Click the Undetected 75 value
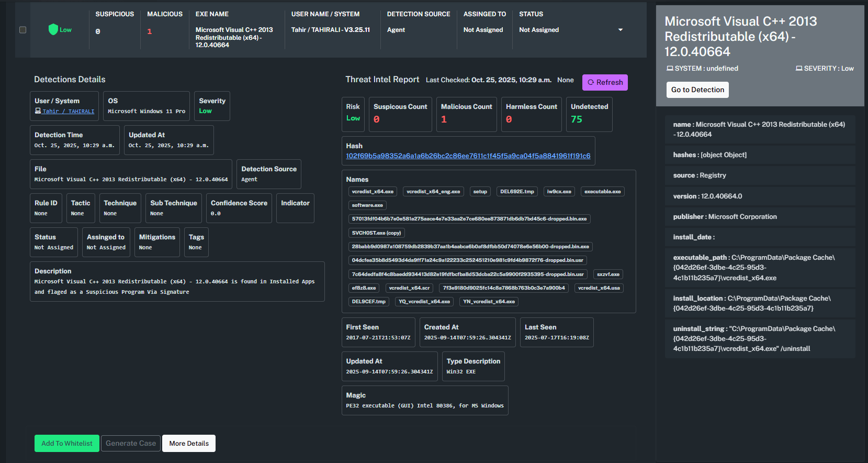868x463 pixels. point(577,119)
